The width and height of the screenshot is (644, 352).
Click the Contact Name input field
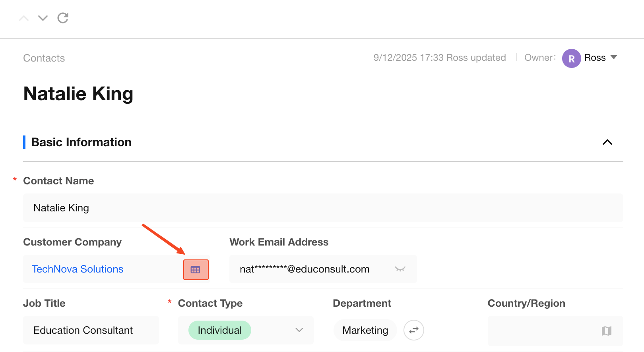point(323,208)
